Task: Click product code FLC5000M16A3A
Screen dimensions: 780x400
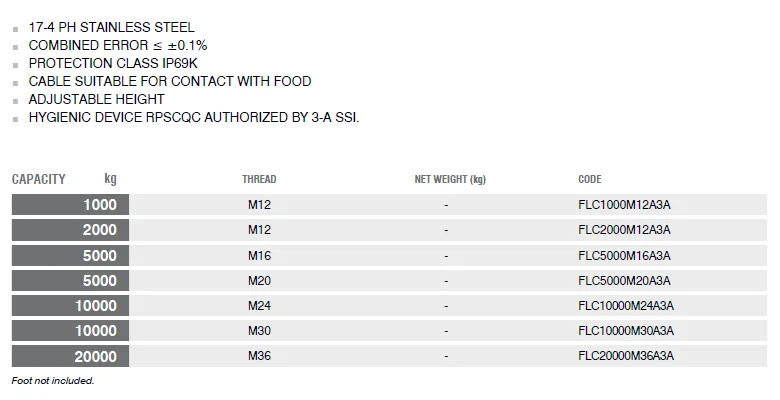Action: coord(624,256)
